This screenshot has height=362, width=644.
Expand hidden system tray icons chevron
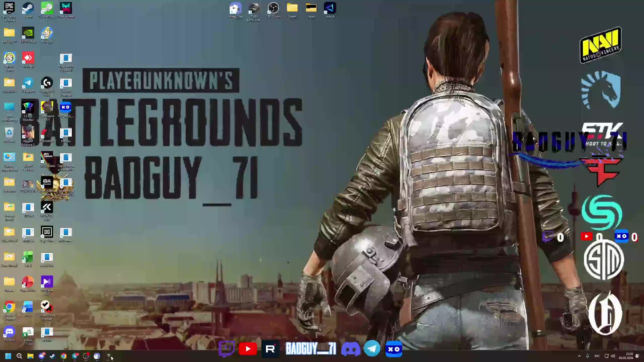[x=580, y=356]
